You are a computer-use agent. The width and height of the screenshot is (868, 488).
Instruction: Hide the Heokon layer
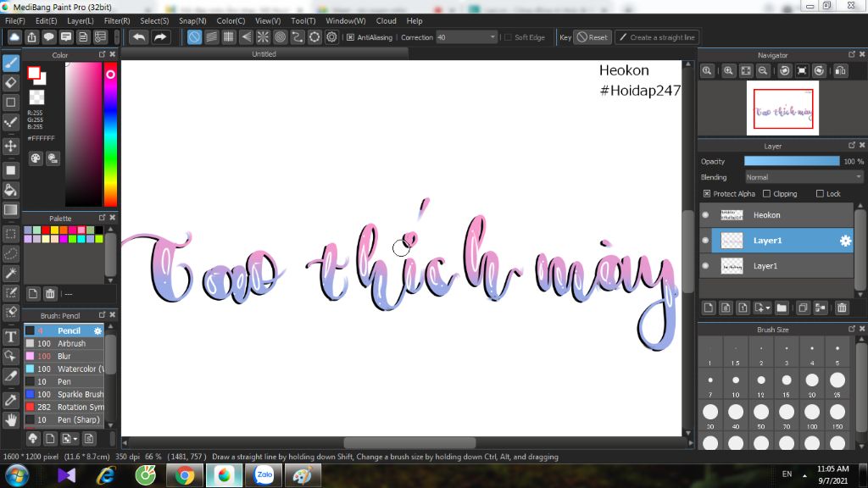705,215
